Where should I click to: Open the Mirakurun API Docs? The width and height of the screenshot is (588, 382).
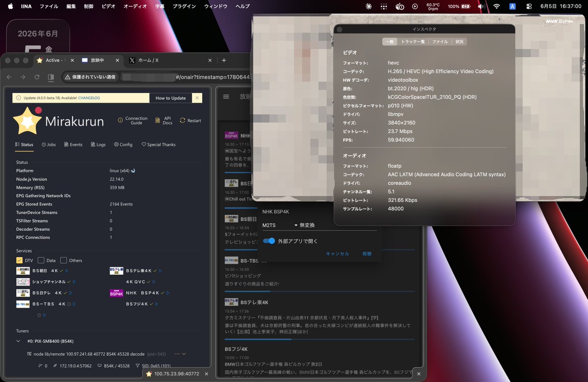(x=164, y=121)
